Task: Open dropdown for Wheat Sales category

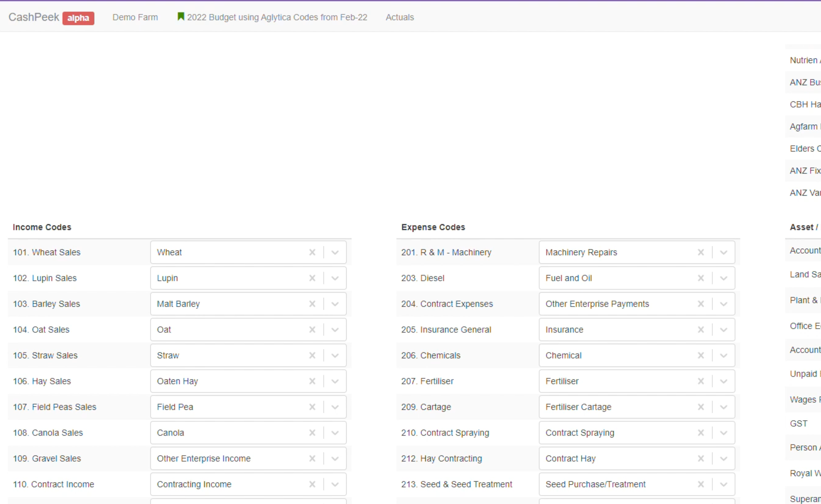Action: pyautogui.click(x=335, y=252)
